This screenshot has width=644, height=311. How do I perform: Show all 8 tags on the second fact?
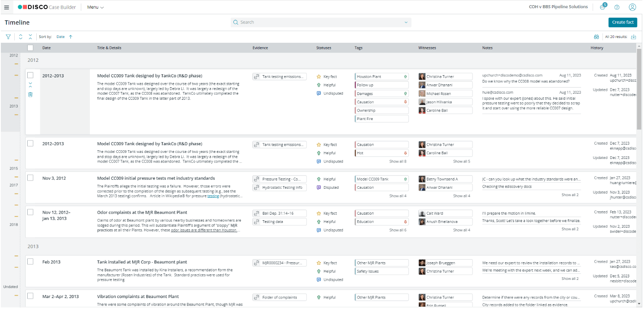click(x=398, y=161)
